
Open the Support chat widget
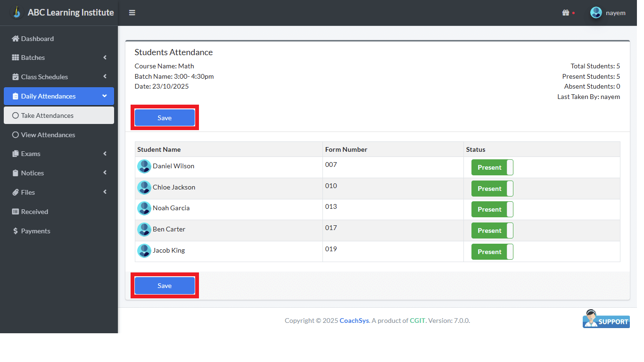pyautogui.click(x=606, y=319)
